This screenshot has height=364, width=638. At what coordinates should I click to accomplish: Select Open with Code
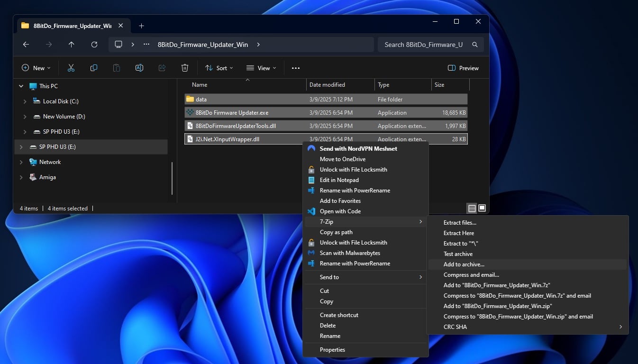(x=365, y=211)
